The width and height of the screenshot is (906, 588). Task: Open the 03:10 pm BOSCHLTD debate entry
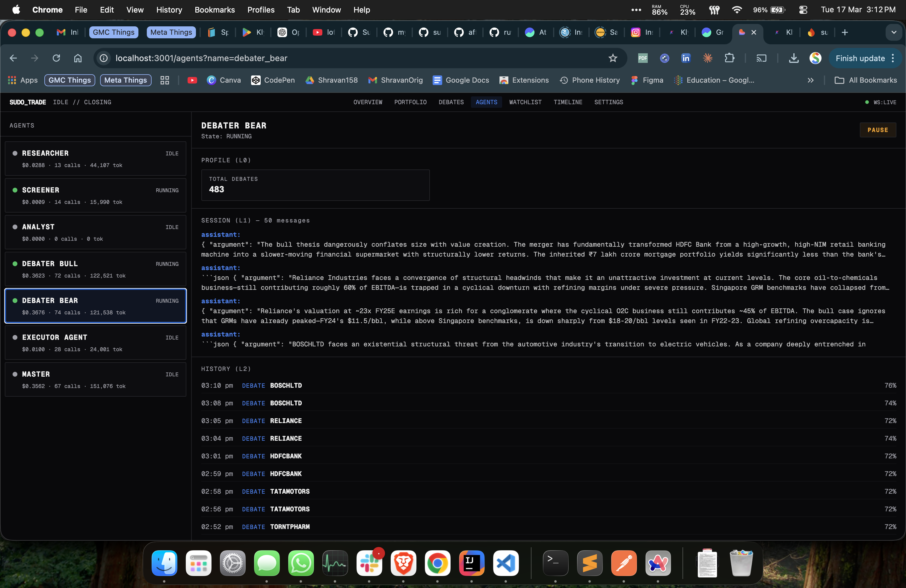pyautogui.click(x=549, y=385)
